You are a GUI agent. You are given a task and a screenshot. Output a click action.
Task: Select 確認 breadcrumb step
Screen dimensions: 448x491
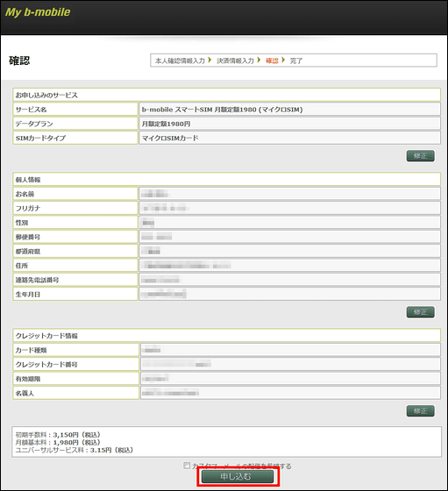(x=272, y=60)
